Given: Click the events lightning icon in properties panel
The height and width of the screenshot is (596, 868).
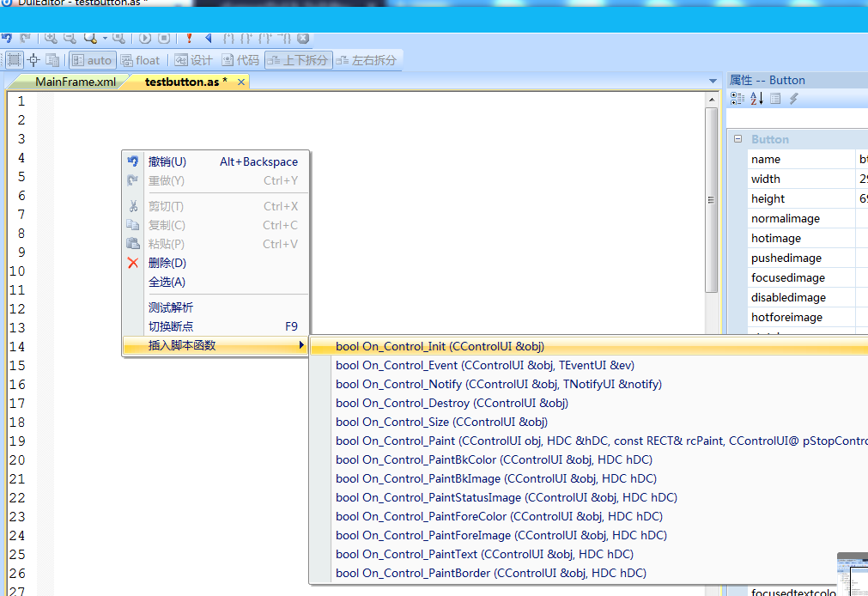Looking at the screenshot, I should [792, 98].
